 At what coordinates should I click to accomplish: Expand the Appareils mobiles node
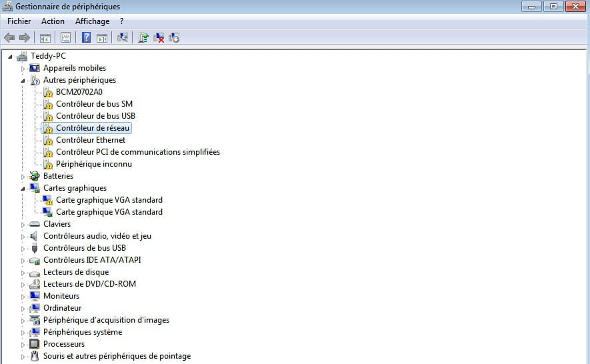(x=23, y=69)
